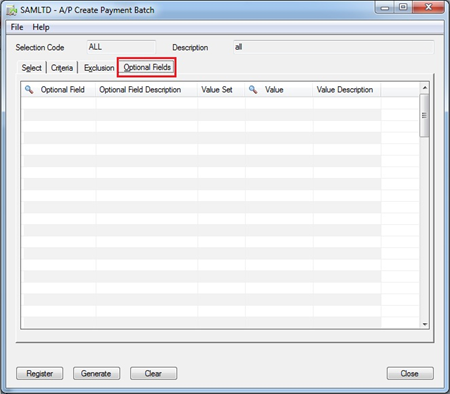Screen dimensions: 450x394
Task: Click the Description field containing all
Action: tap(334, 47)
